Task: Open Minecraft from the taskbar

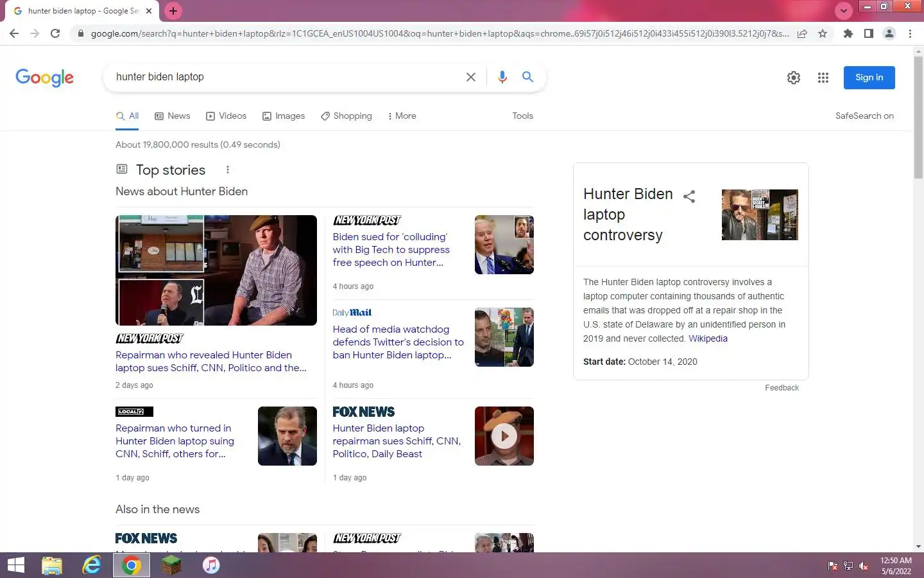Action: 171,565
